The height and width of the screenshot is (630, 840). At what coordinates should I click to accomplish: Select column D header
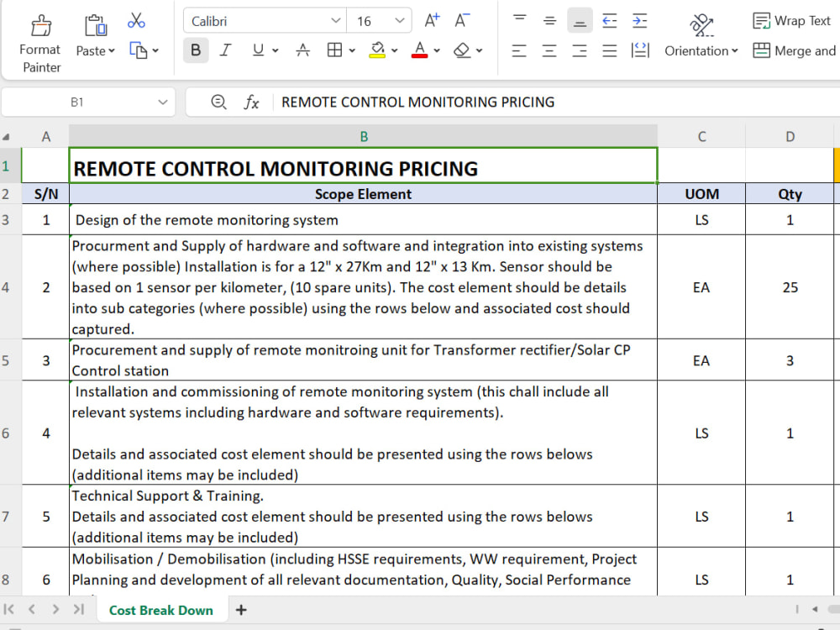(790, 137)
